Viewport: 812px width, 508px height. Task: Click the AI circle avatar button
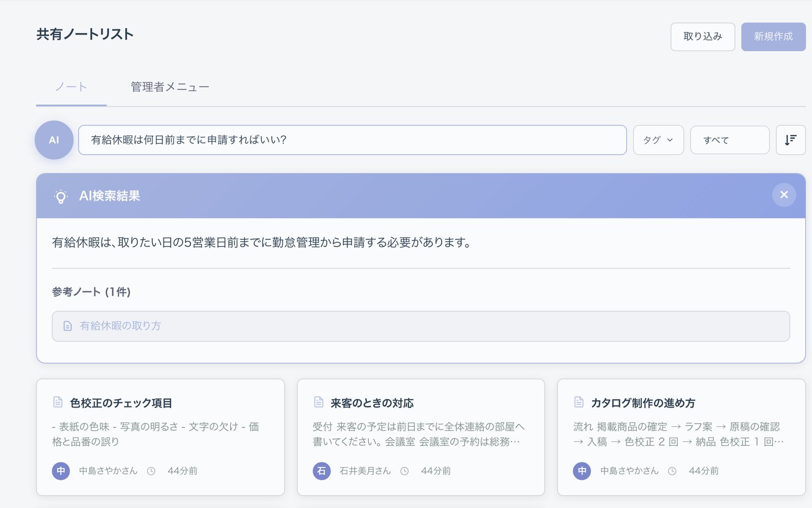[54, 140]
